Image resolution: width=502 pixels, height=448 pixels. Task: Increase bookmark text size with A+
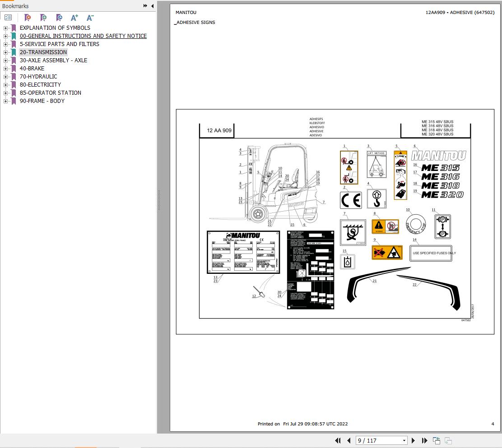(74, 18)
